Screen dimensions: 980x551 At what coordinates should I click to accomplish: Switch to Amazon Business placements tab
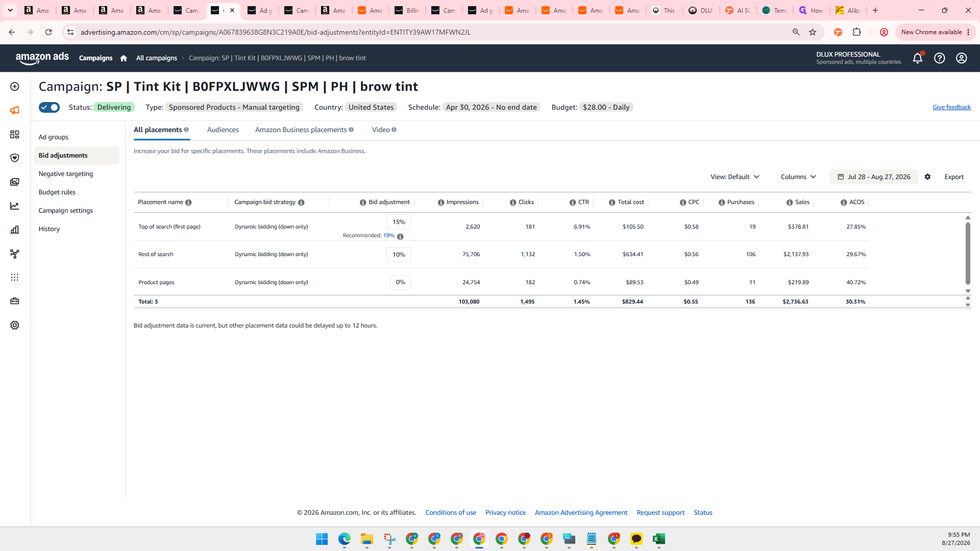pos(301,130)
